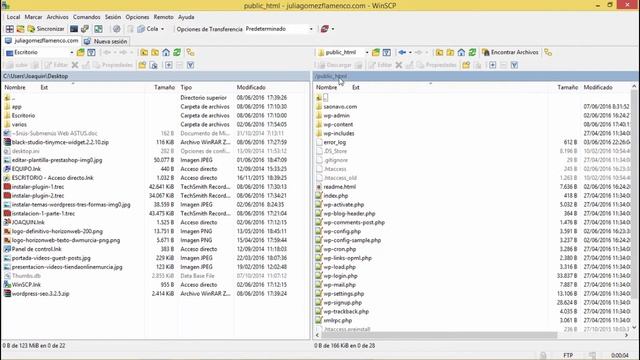
Task: Switch to the juliagomezflamenco.com session tab
Action: [41, 41]
